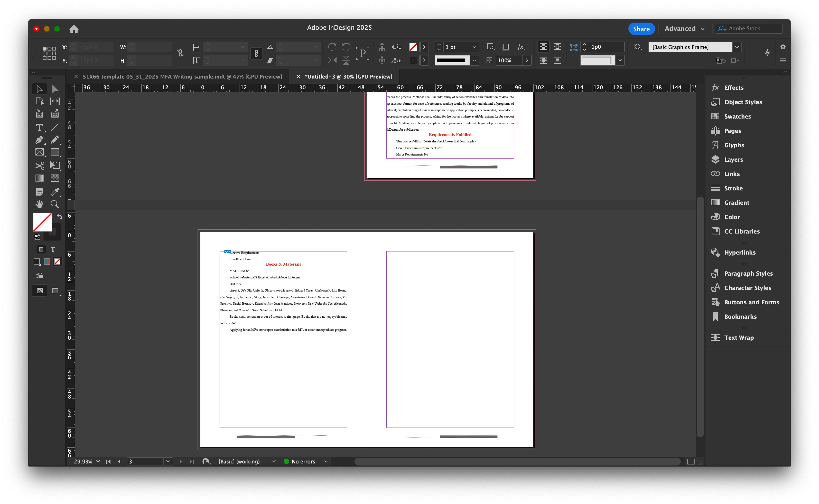
Task: Open the Pages panel
Action: pos(732,131)
